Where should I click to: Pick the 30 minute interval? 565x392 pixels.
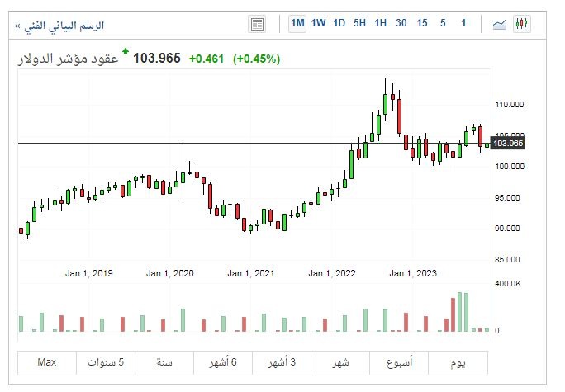point(401,23)
